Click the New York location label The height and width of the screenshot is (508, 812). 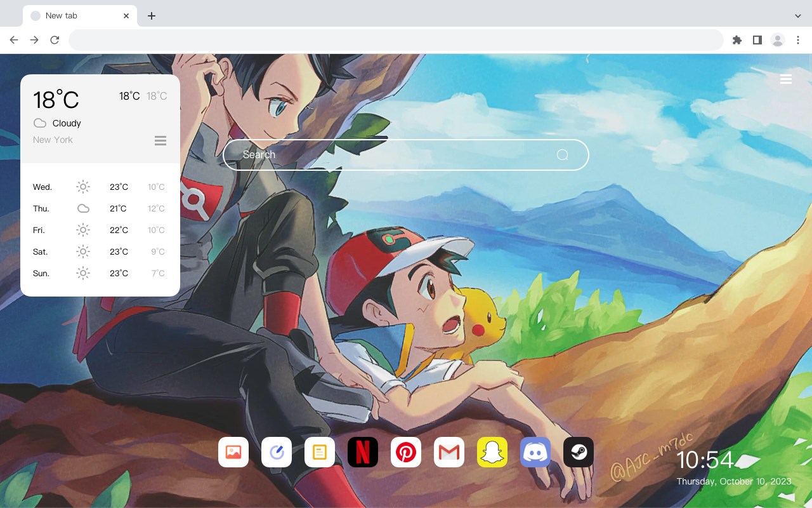pyautogui.click(x=53, y=140)
